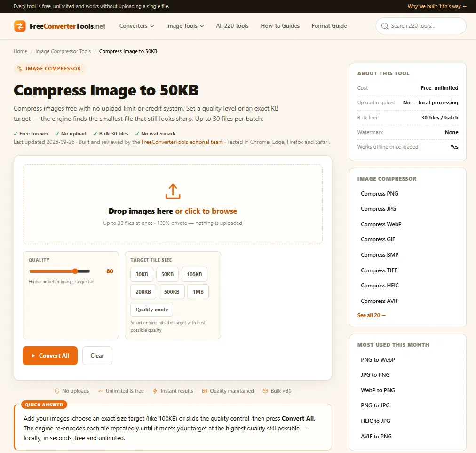Open Compress AVIF tool
Screen dimensions: 476x453
[380, 301]
